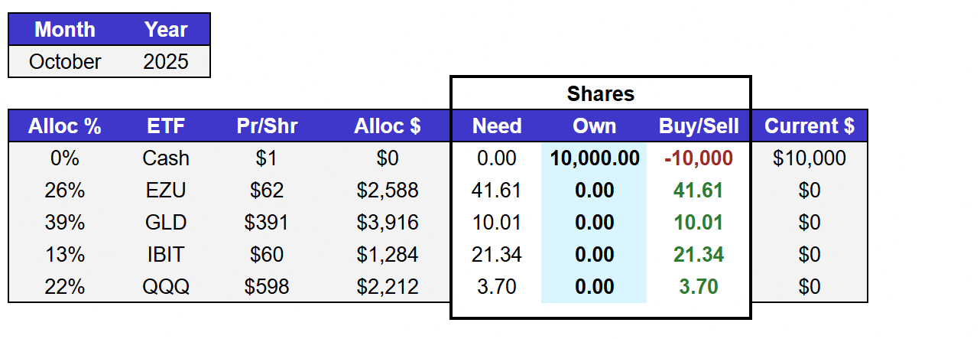Viewport: 980px width, 339px height.
Task: Select the IBIT Need value 21.34
Action: click(497, 255)
